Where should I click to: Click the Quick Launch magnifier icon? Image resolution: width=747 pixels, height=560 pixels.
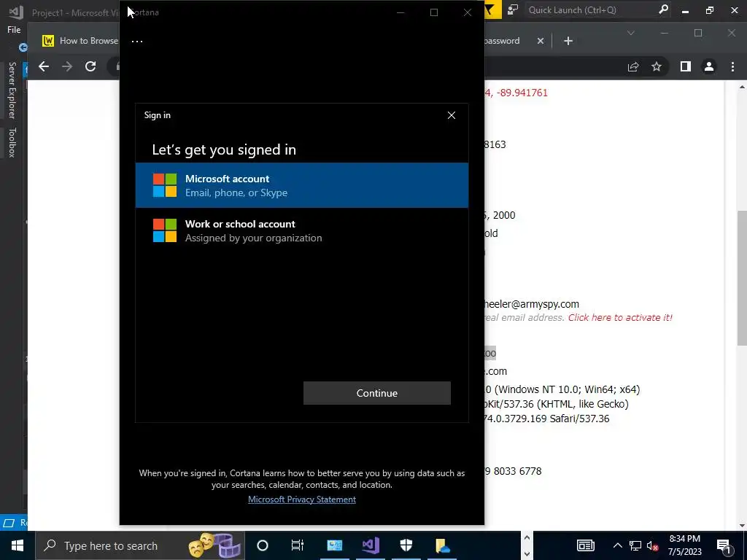663,10
